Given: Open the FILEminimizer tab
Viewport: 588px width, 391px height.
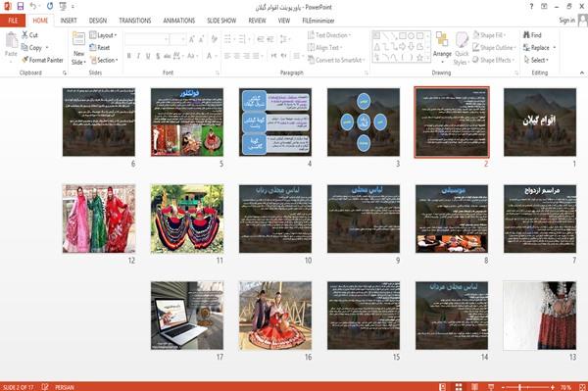Looking at the screenshot, I should pyautogui.click(x=318, y=21).
